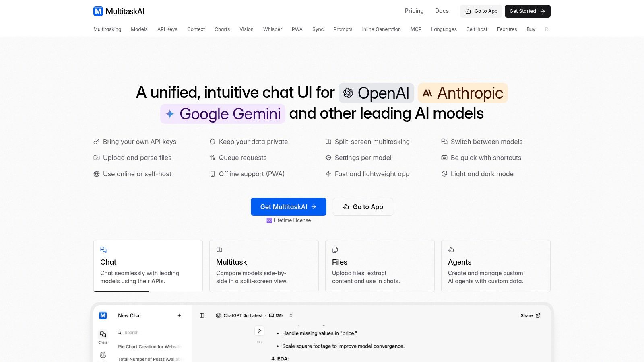The width and height of the screenshot is (644, 362).
Task: Select the Files feature card
Action: 380,266
